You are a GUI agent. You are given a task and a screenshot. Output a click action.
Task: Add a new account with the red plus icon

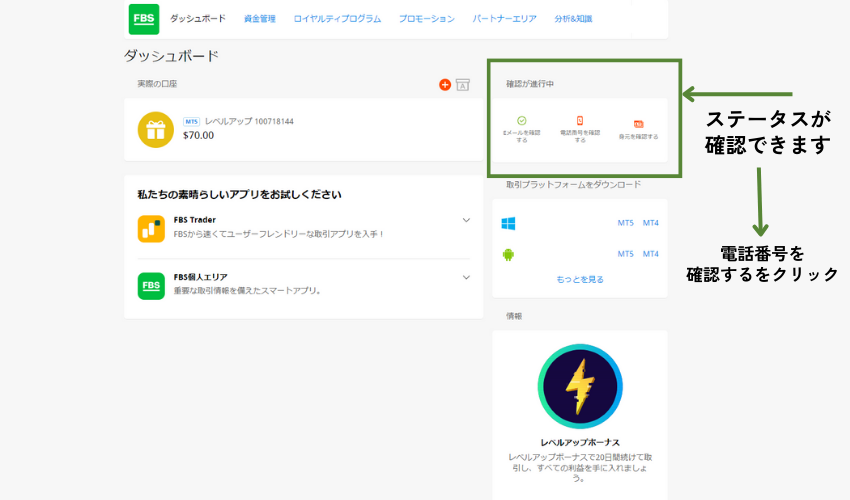tap(445, 85)
